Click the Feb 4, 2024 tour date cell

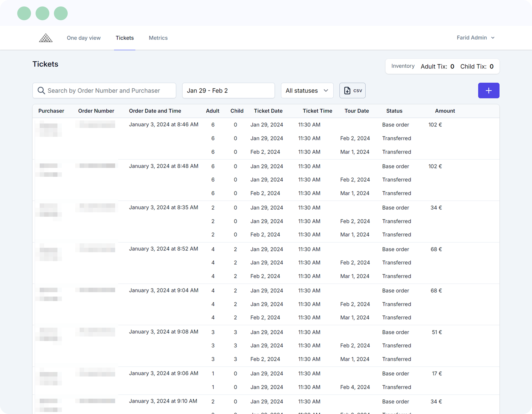[x=355, y=387]
